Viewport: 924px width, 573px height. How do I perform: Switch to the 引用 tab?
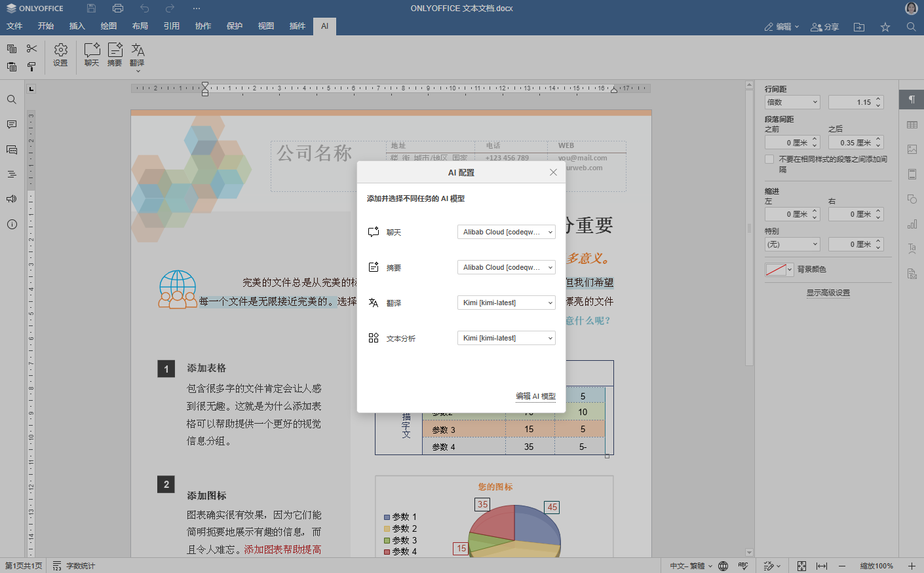(172, 26)
